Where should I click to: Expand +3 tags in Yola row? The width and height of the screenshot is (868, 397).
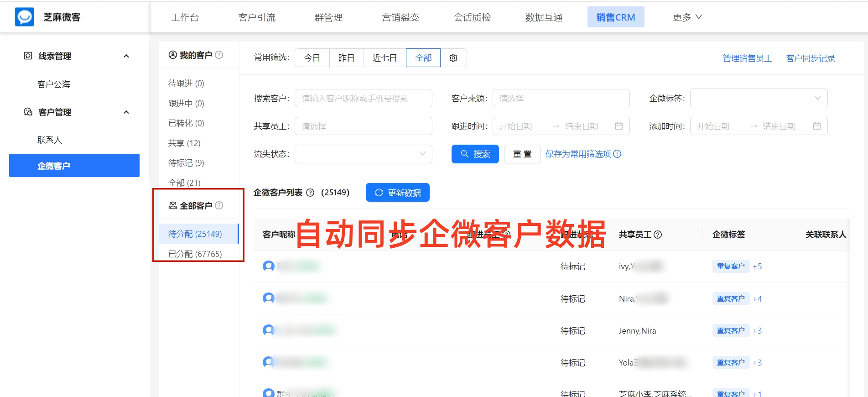coord(757,363)
